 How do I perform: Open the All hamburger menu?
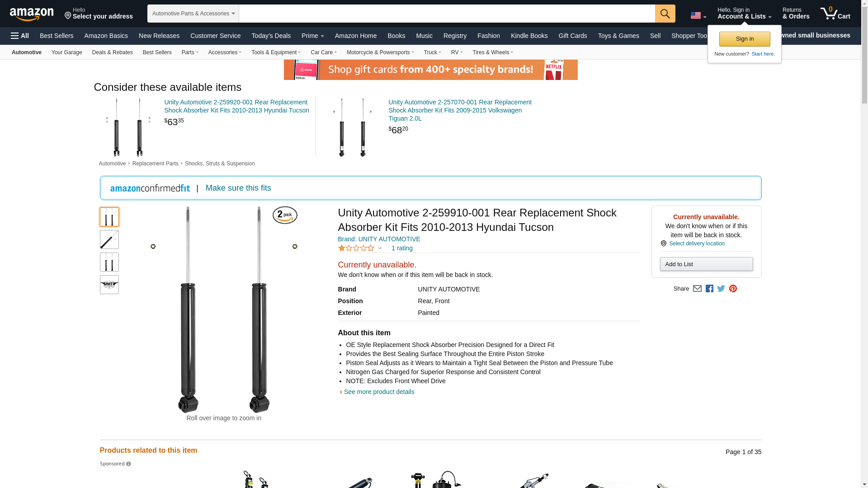pyautogui.click(x=20, y=36)
